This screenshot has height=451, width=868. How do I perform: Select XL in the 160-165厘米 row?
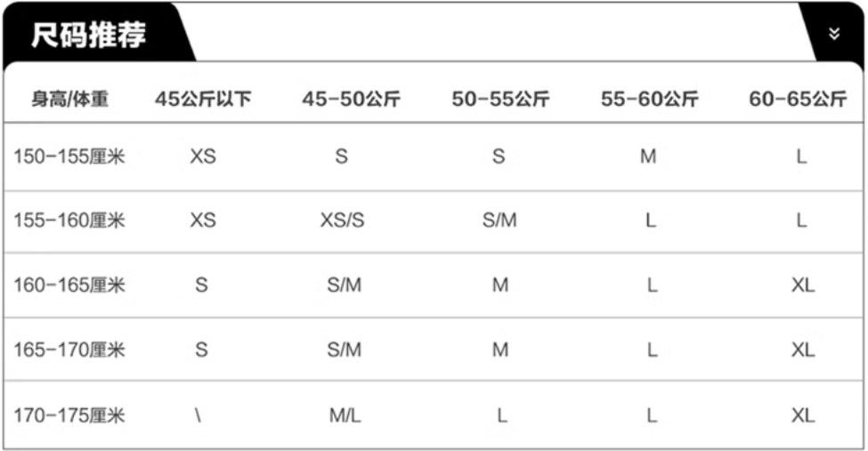(802, 286)
